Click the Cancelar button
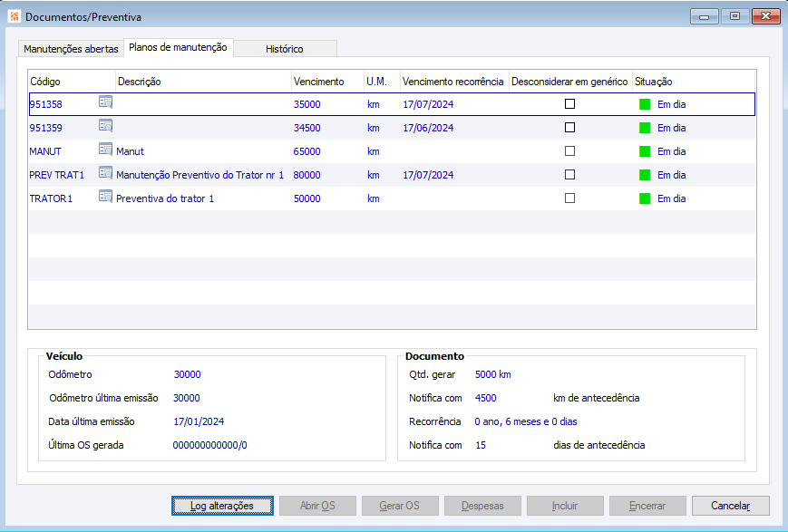Screen dimensions: 788x532 (x=730, y=506)
